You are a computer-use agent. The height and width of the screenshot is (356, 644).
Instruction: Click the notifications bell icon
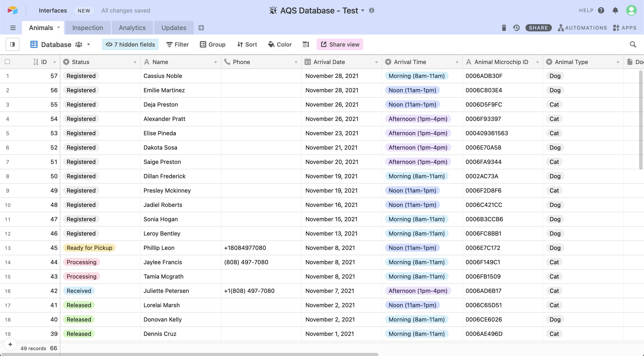615,11
